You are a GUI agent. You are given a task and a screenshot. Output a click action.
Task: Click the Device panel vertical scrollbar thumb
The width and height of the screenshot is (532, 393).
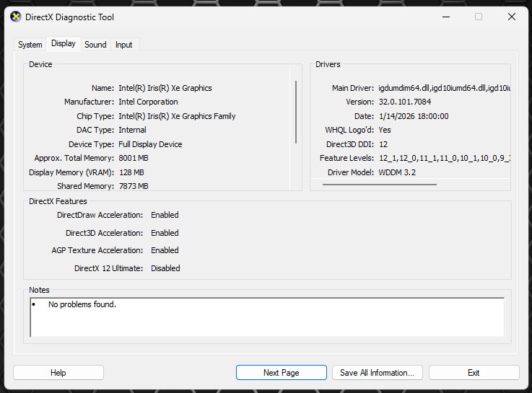coord(296,112)
